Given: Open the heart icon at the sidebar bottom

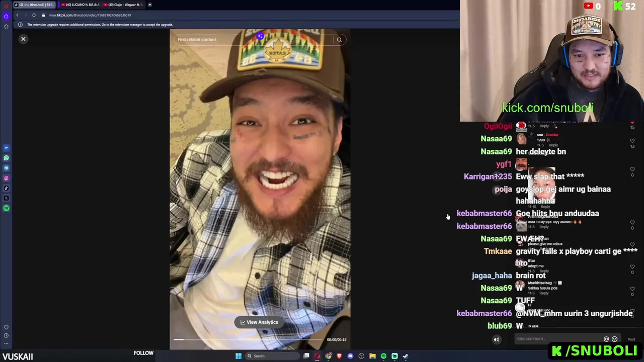Looking at the screenshot, I should pyautogui.click(x=6, y=327).
